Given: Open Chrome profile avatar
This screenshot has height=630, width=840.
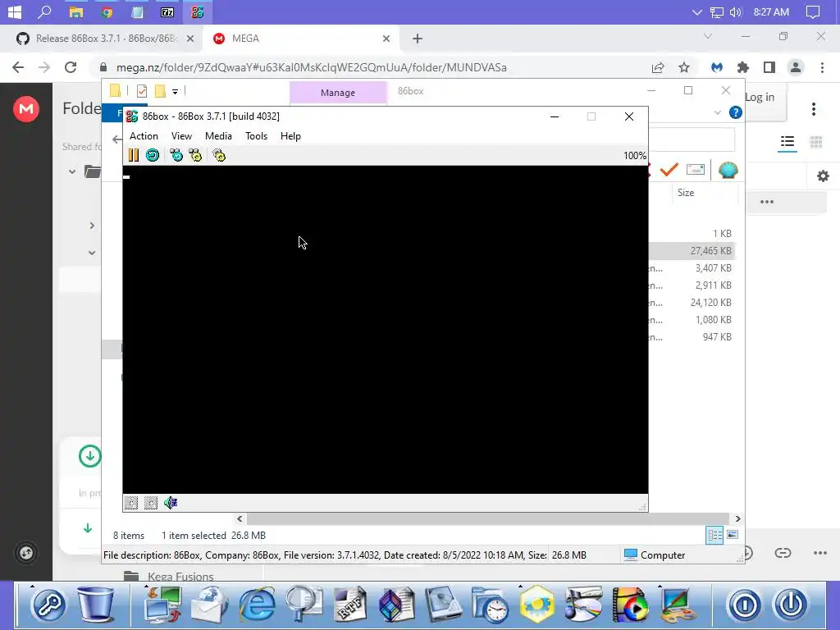Looking at the screenshot, I should 796,67.
